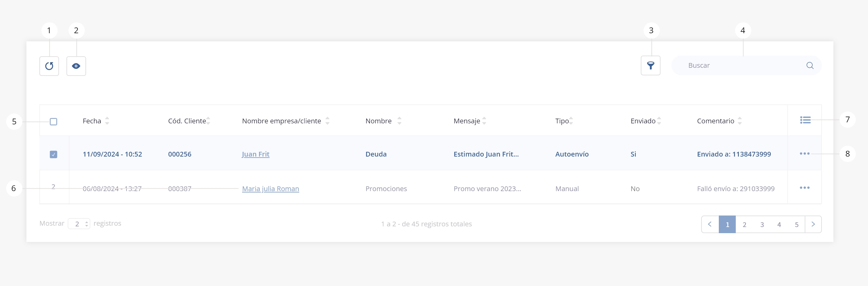Open the Mostrar registros count dropdown
The image size is (868, 286).
click(79, 224)
